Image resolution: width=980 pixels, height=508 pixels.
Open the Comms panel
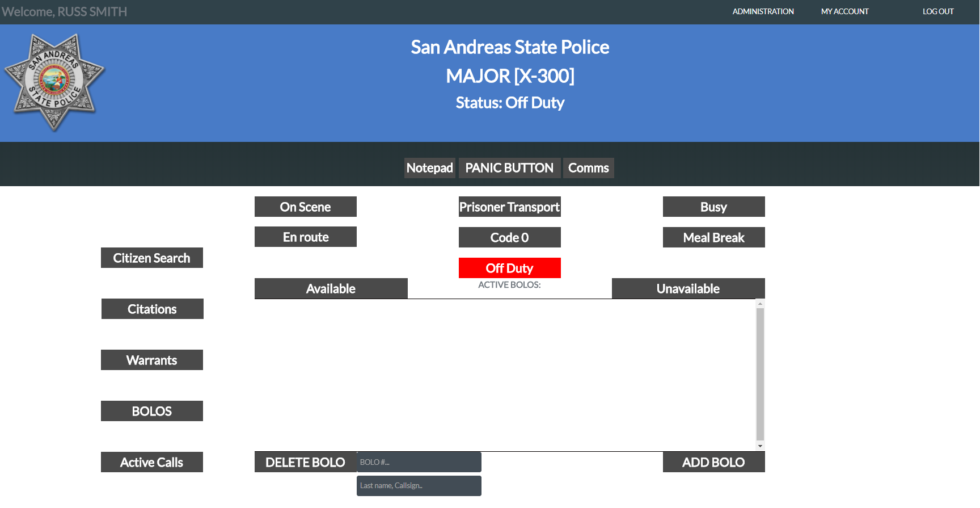pos(589,168)
